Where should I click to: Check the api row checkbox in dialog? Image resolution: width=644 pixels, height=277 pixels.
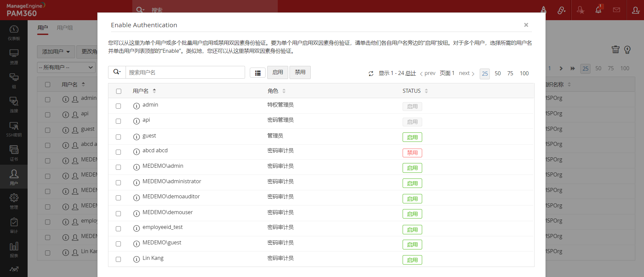coord(118,121)
